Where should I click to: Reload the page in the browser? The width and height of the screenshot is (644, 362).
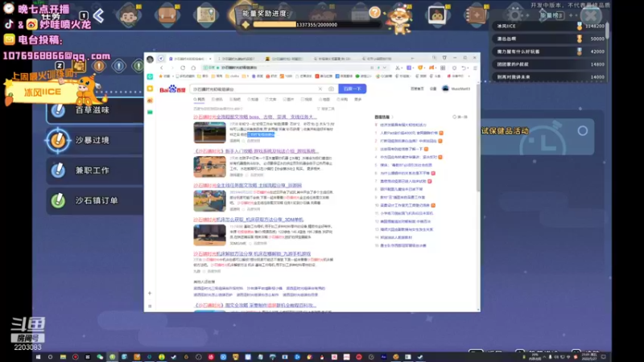pos(183,68)
